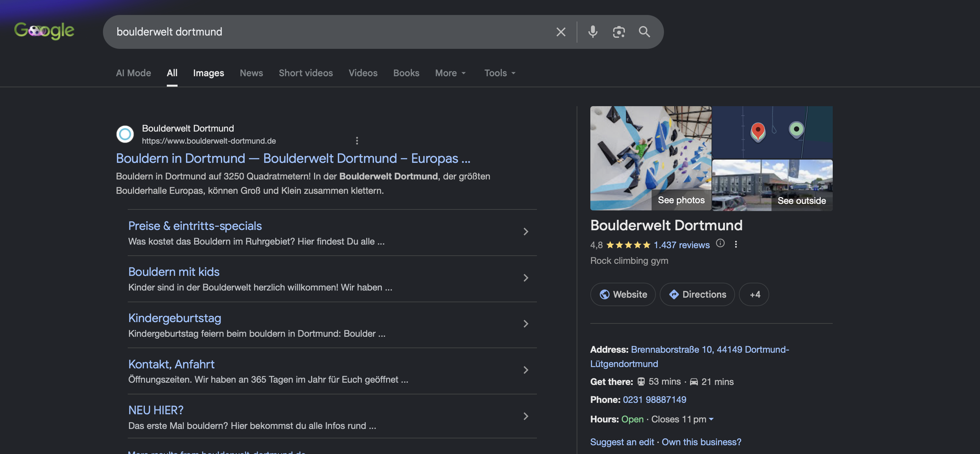Expand chevron for NEU HIER? row

click(526, 416)
